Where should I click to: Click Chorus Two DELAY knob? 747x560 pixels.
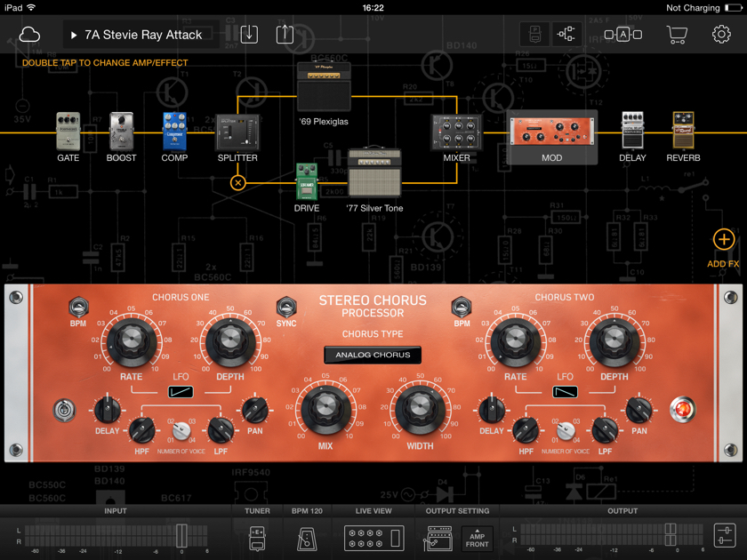click(492, 410)
